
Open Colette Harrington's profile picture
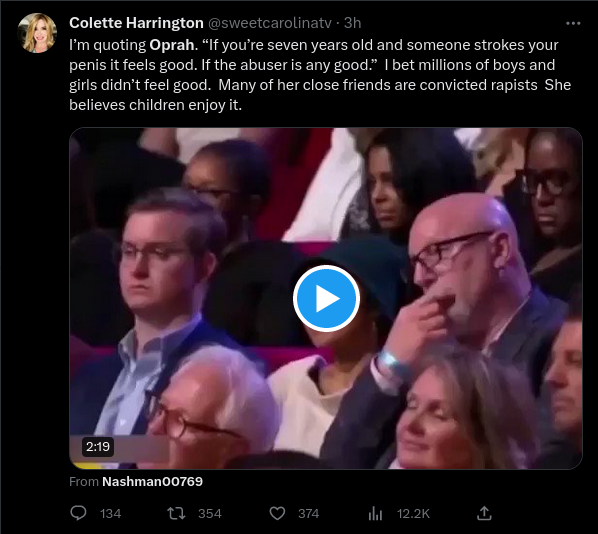click(37, 33)
